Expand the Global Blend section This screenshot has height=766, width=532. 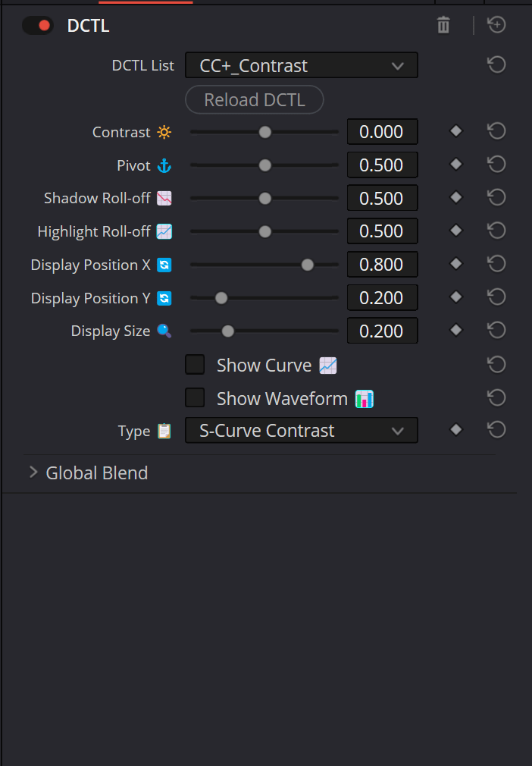33,471
